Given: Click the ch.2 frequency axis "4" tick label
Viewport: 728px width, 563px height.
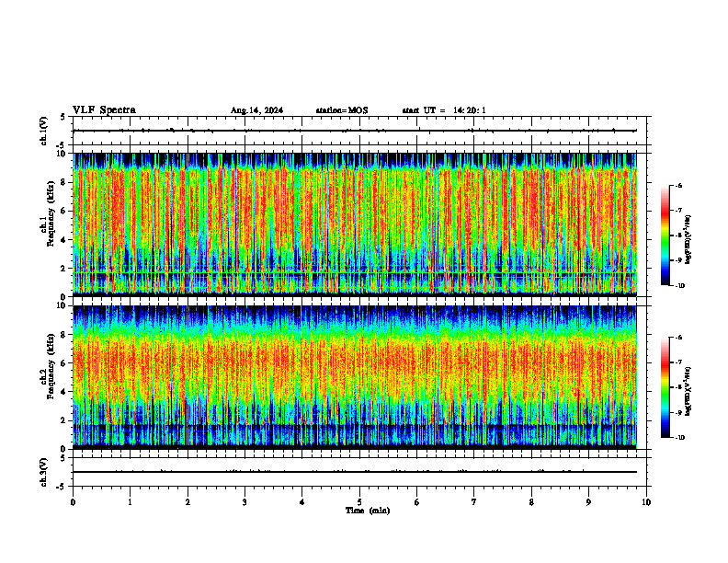Looking at the screenshot, I should [x=65, y=392].
